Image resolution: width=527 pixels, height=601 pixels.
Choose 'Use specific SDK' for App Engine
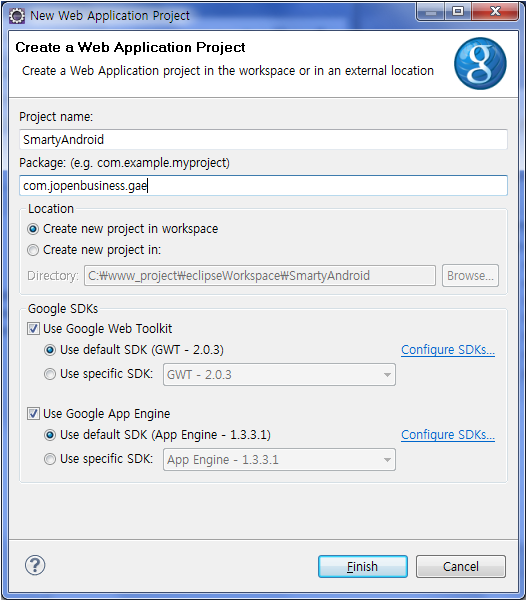tap(50, 459)
